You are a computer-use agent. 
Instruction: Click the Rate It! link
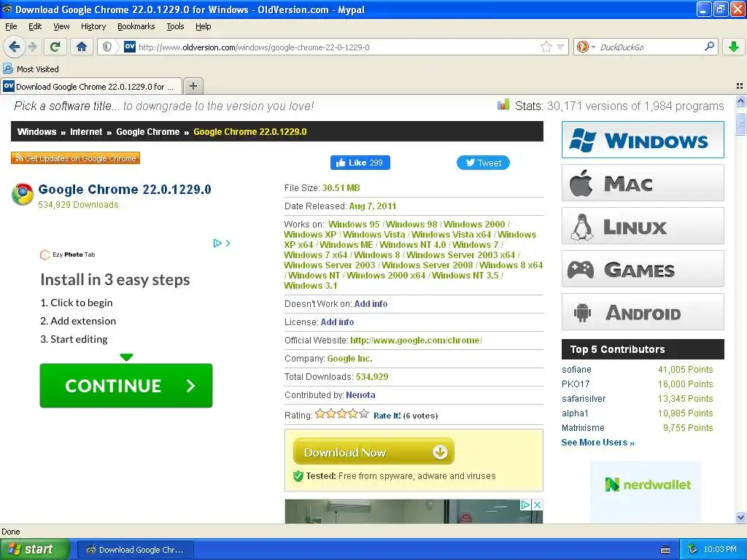(x=387, y=416)
